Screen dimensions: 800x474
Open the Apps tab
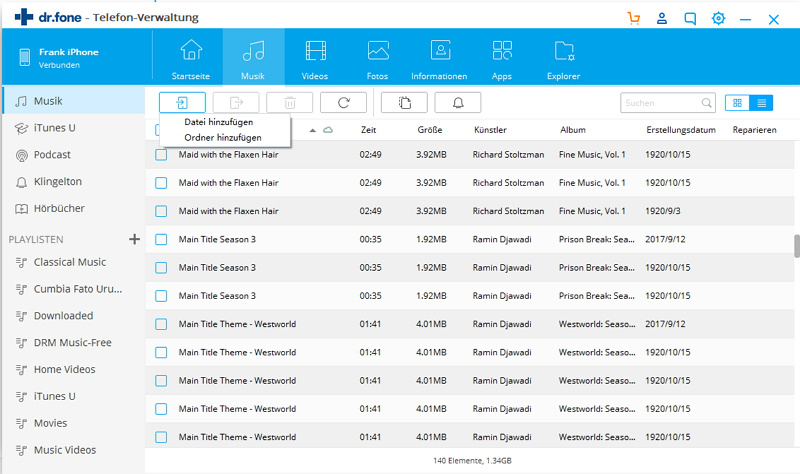(x=502, y=60)
